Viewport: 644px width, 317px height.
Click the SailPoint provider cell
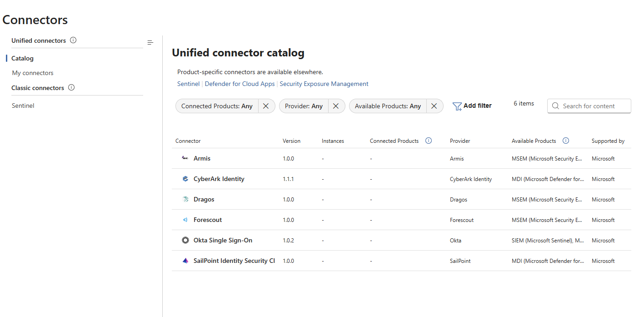(460, 261)
